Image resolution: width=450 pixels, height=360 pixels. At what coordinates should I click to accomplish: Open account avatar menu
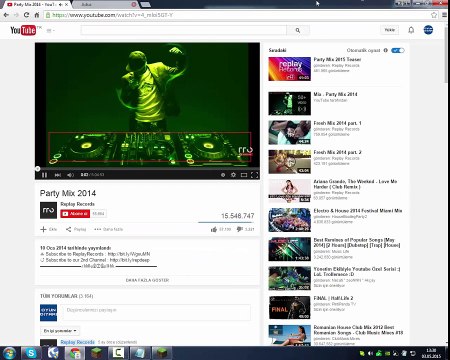click(x=428, y=30)
